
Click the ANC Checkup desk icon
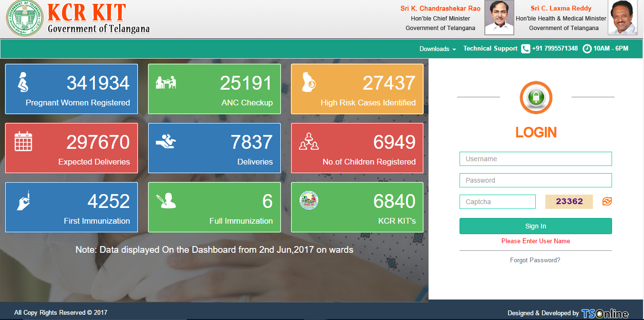click(x=166, y=83)
